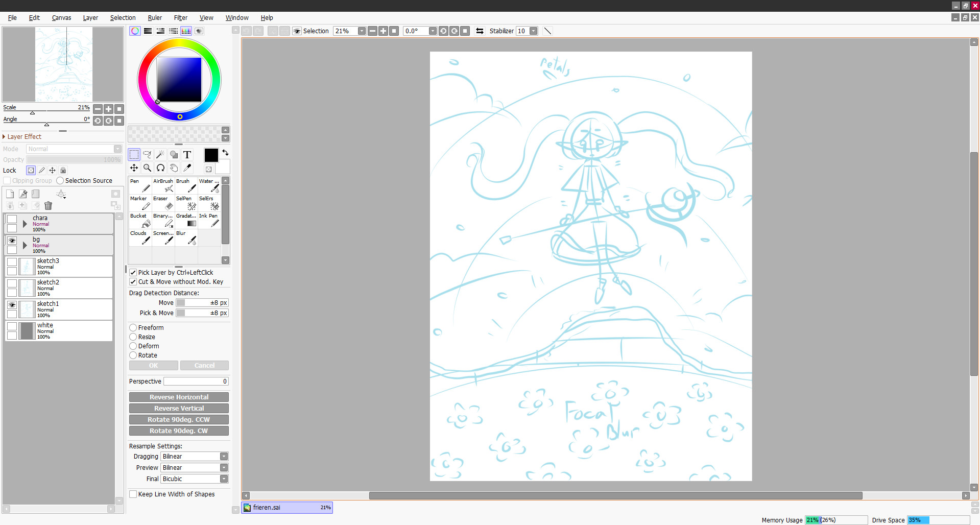Screen dimensions: 980x525
Task: Select the Zoom magnifier tool
Action: coord(147,168)
